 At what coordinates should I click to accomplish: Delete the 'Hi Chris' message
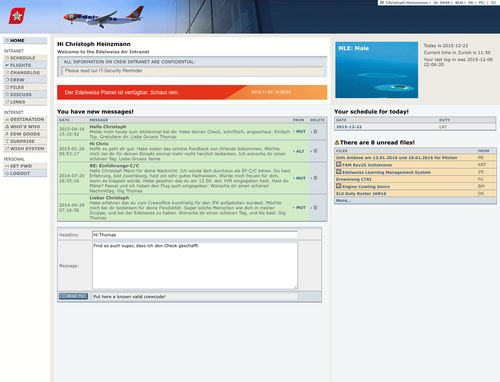(315, 151)
